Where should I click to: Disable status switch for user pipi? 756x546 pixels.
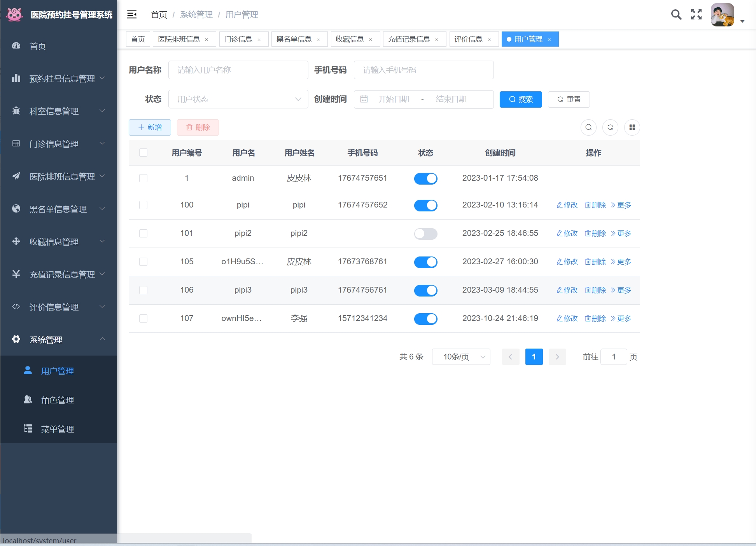425,205
